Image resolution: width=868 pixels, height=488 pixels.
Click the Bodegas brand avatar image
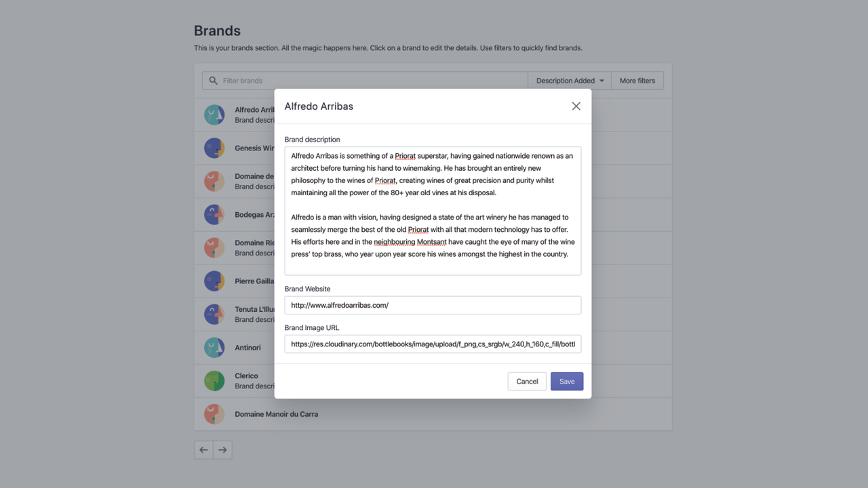tap(214, 214)
